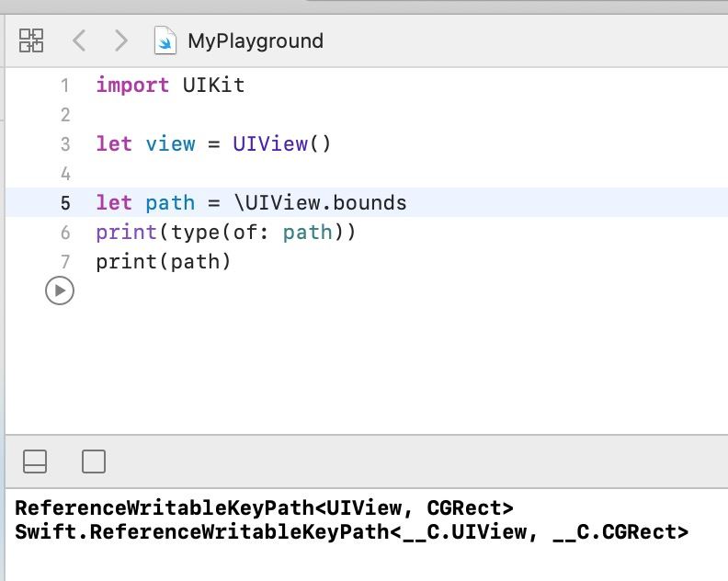
Task: Click the 'import' keyword on line 1
Action: 132,85
